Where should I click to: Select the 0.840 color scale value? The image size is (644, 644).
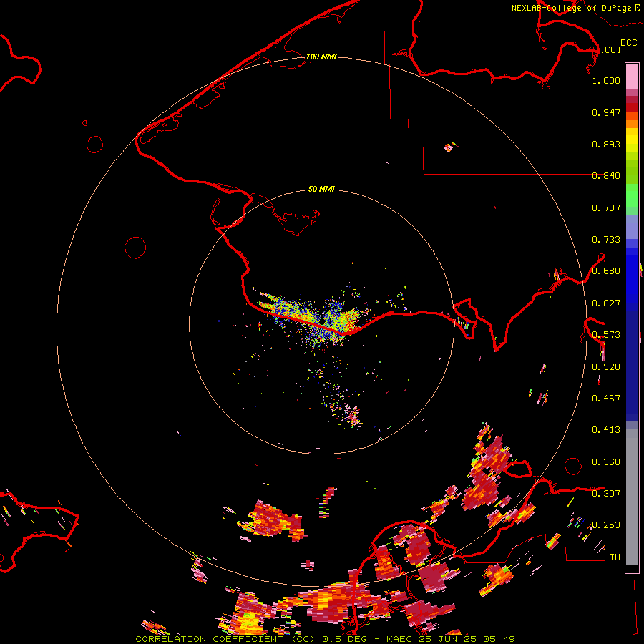point(606,176)
